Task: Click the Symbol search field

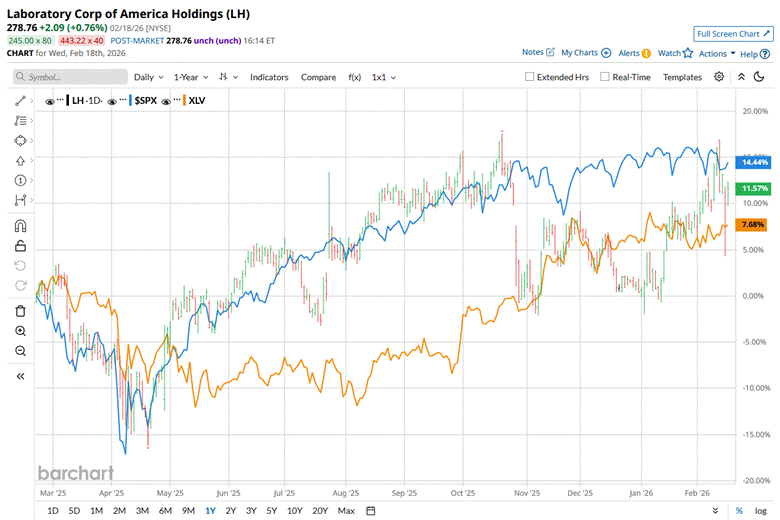Action: point(68,77)
